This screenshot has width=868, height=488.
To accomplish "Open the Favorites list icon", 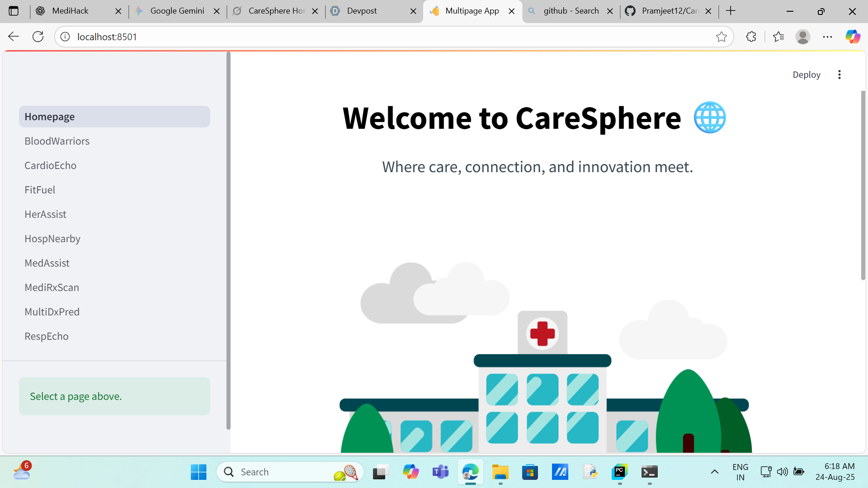I will 778,37.
